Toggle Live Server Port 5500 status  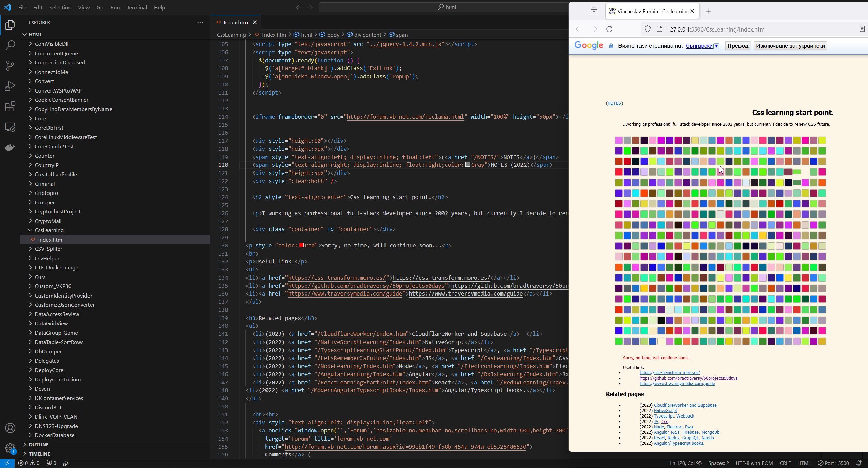tap(833, 463)
